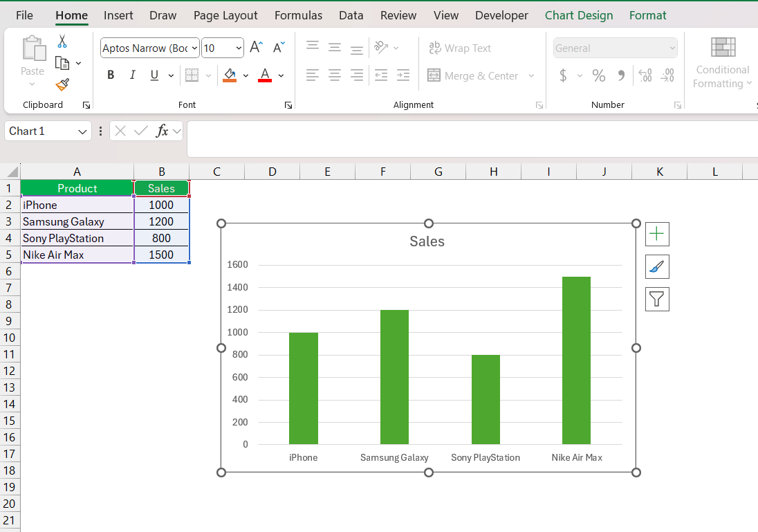Image resolution: width=758 pixels, height=532 pixels.
Task: Switch to the Chart Design tab
Action: click(579, 15)
